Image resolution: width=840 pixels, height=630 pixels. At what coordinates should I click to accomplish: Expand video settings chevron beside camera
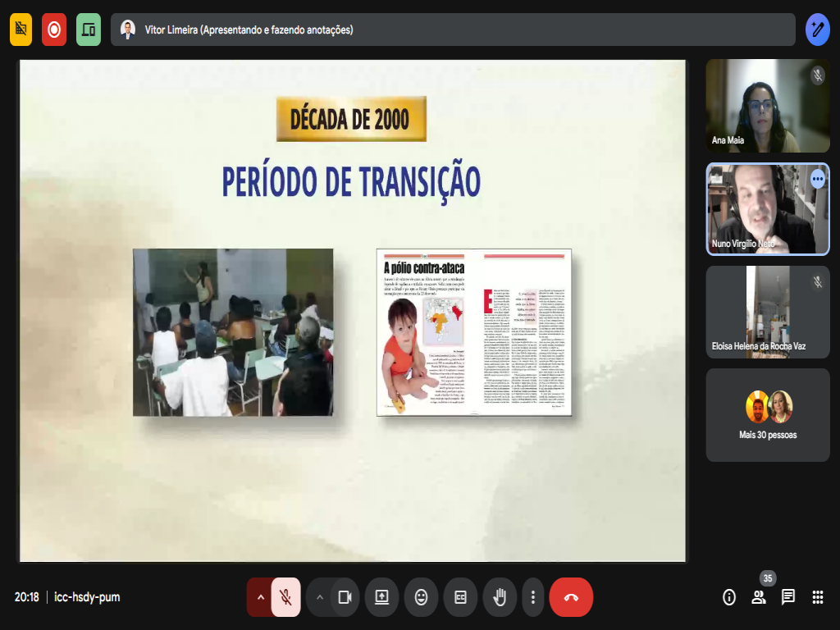pyautogui.click(x=319, y=597)
